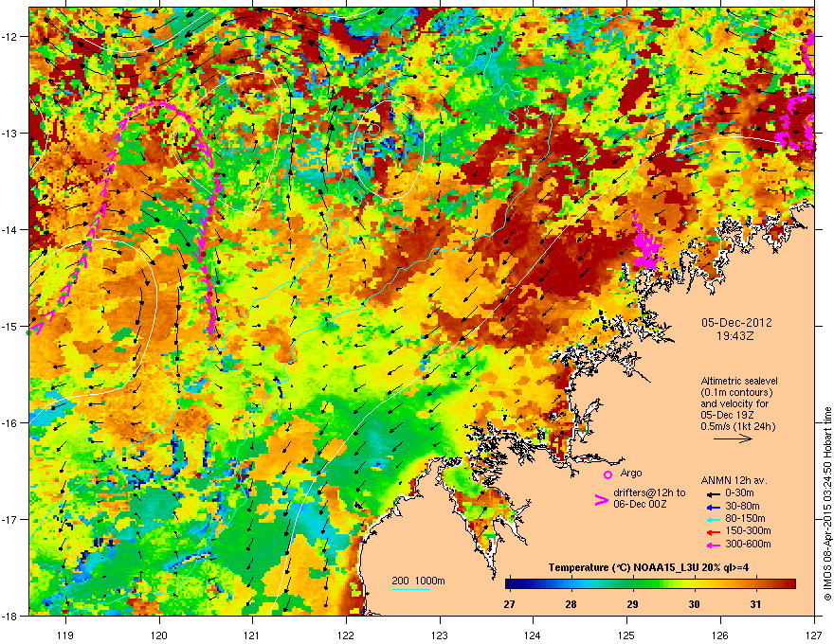Click the latitude axis label -12
This screenshot has height=644, width=834.
tap(9, 37)
